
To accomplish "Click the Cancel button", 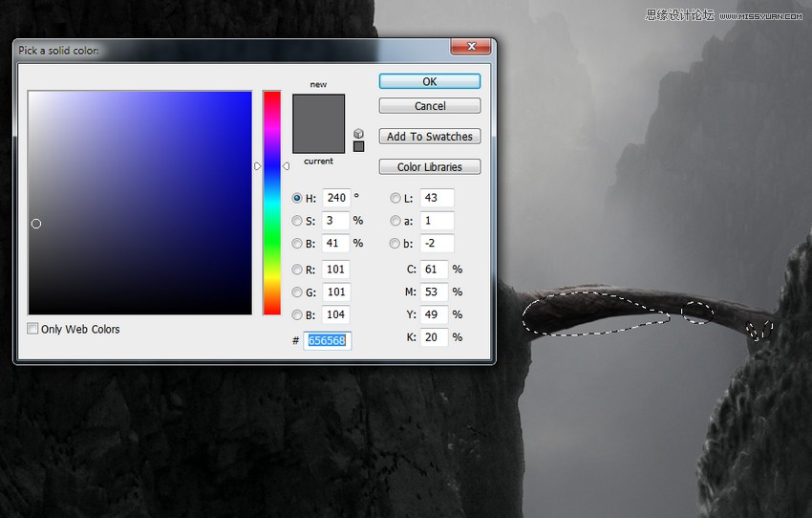I will (430, 106).
